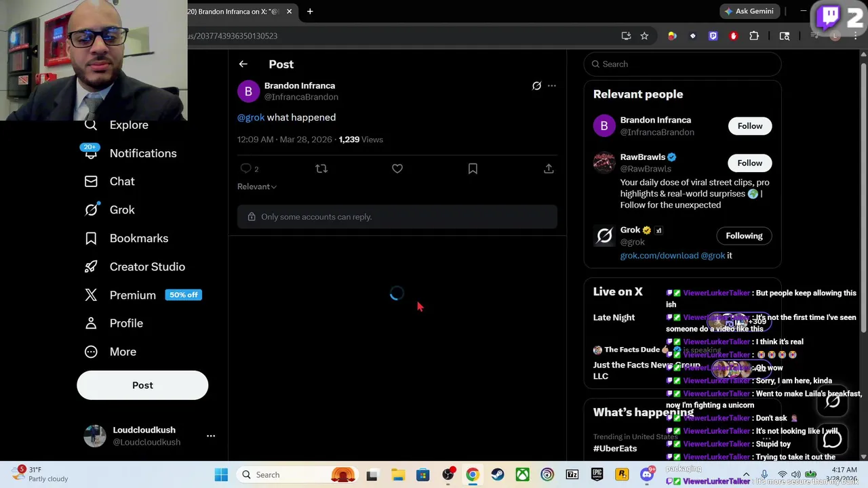Open the grok.com/download link
The height and width of the screenshot is (488, 868).
[659, 256]
